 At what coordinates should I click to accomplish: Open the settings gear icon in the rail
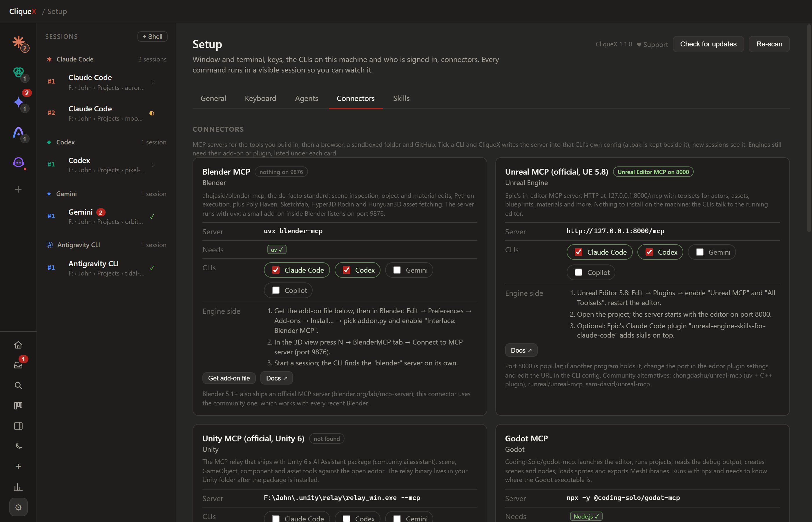18,507
